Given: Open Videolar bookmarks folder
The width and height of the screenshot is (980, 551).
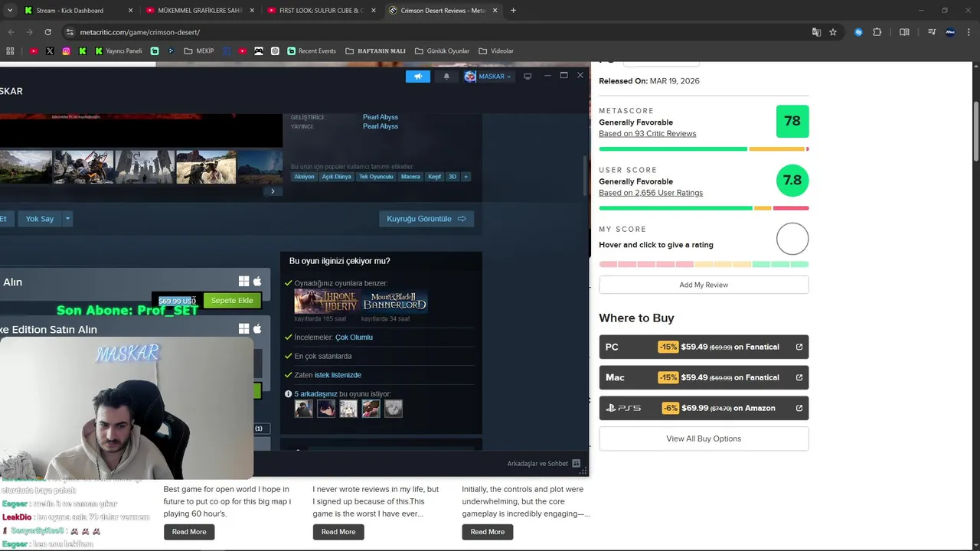Looking at the screenshot, I should coord(496,51).
